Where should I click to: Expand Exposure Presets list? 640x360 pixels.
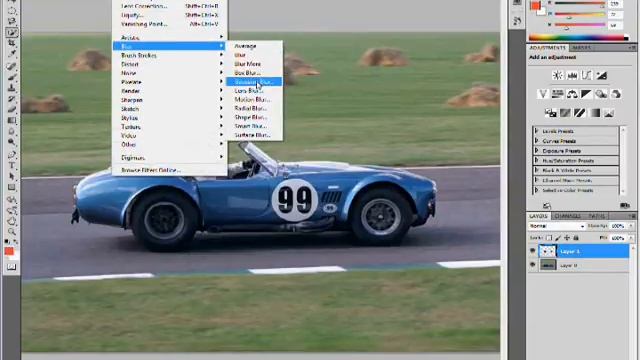click(x=536, y=151)
